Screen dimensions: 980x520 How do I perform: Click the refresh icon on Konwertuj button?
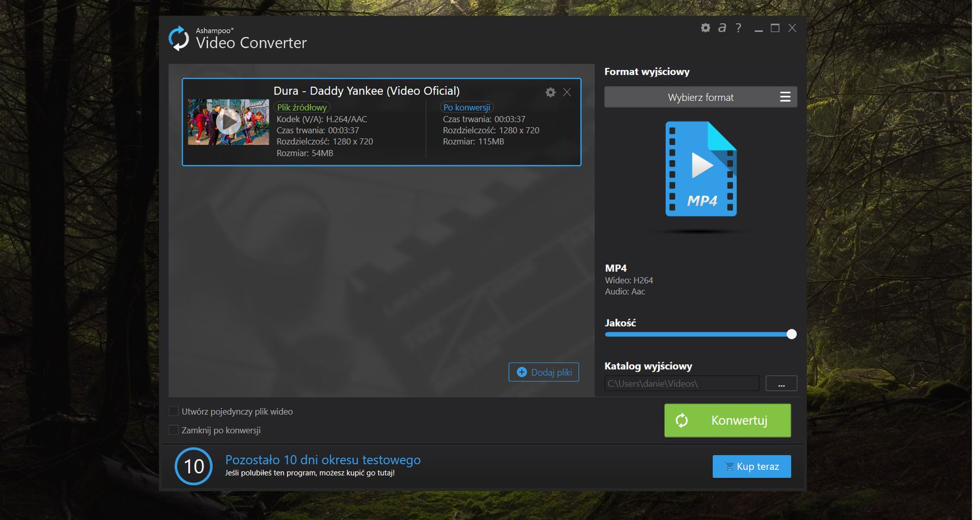click(682, 421)
